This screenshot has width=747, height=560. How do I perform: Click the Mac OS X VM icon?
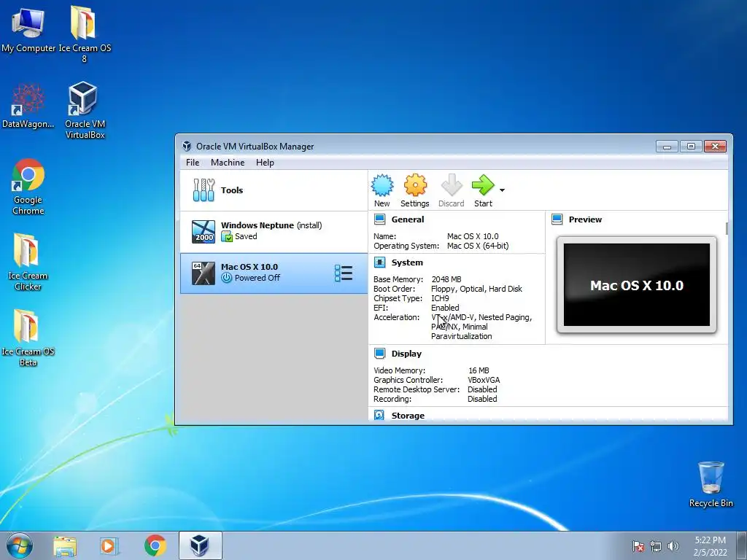pos(204,273)
